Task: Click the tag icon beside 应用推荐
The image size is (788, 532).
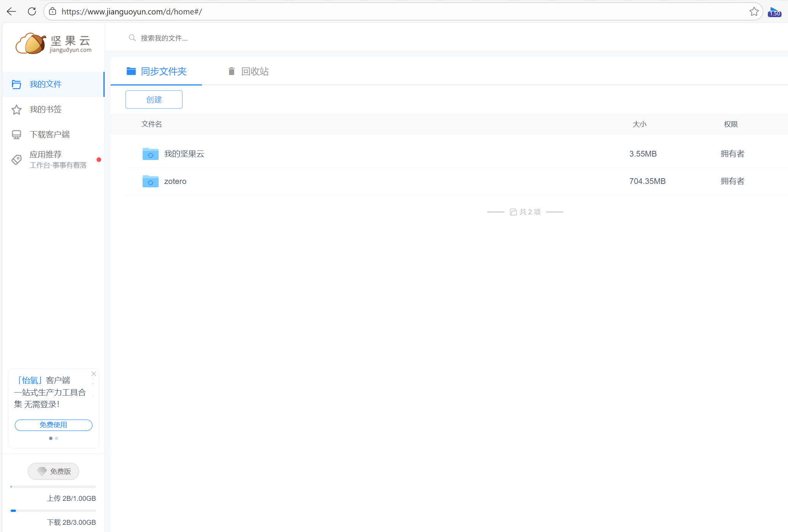Action: pyautogui.click(x=16, y=160)
